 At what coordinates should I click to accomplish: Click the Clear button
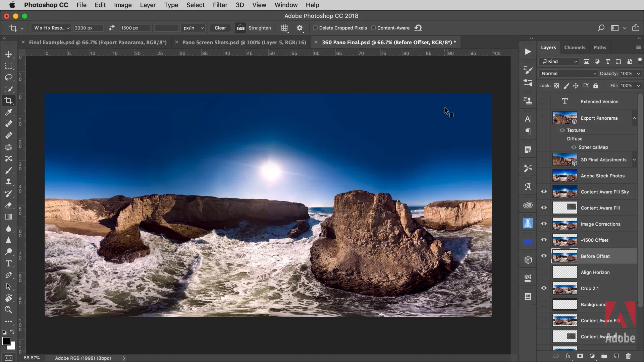pos(220,28)
